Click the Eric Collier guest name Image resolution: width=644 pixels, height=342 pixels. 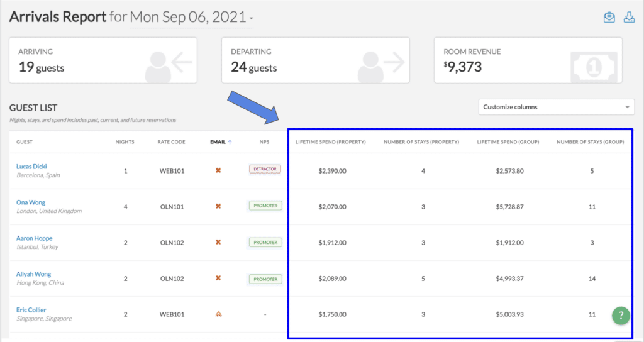pyautogui.click(x=31, y=310)
